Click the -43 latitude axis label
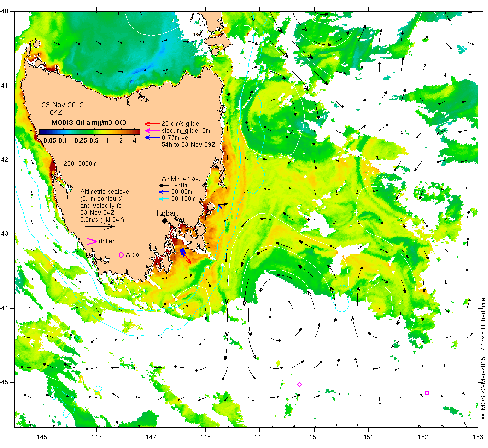The width and height of the screenshot is (488, 448). pyautogui.click(x=4, y=234)
